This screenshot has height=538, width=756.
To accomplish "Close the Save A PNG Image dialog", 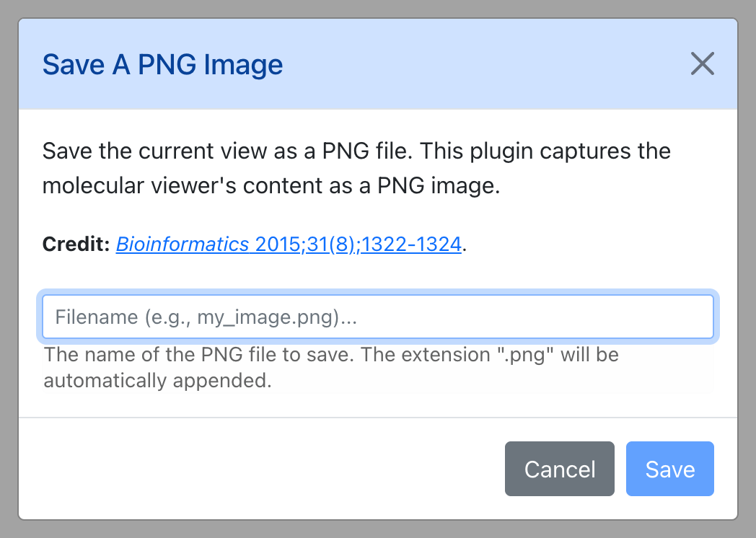I will [x=702, y=63].
